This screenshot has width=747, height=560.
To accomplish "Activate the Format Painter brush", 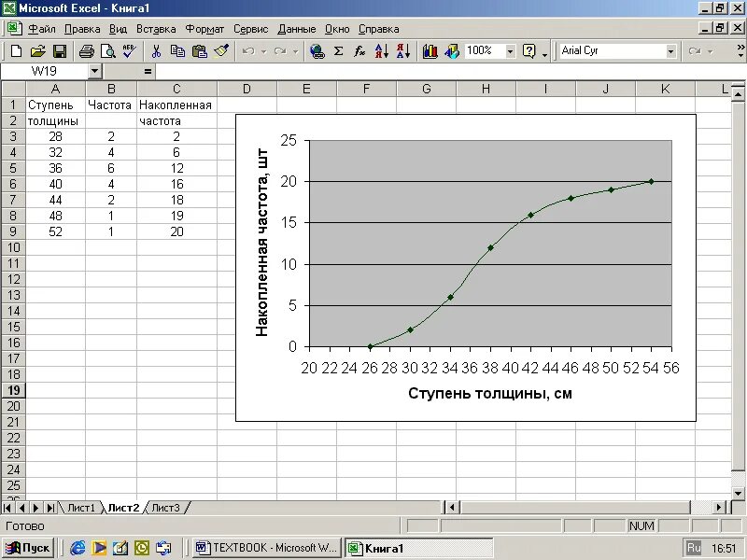I will (221, 51).
